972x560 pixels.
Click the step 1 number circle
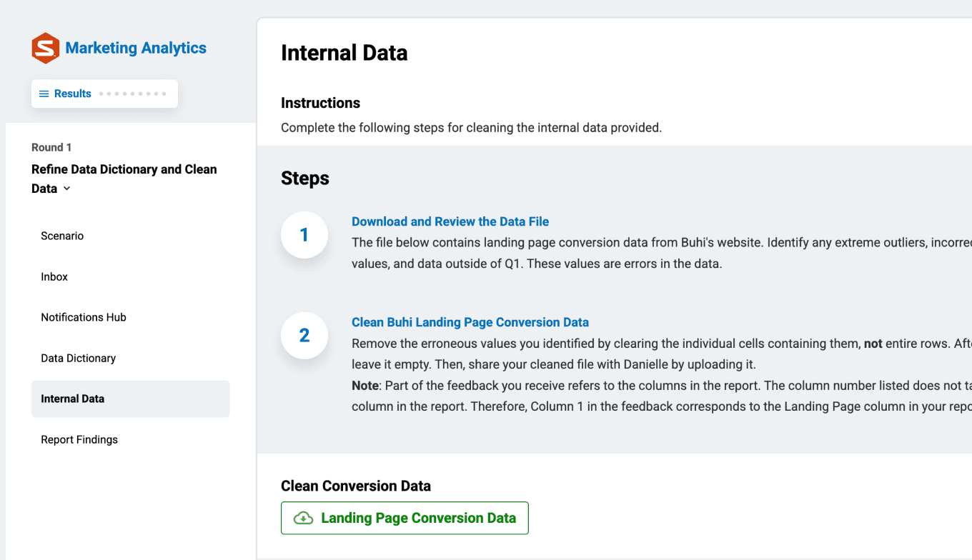pos(304,235)
